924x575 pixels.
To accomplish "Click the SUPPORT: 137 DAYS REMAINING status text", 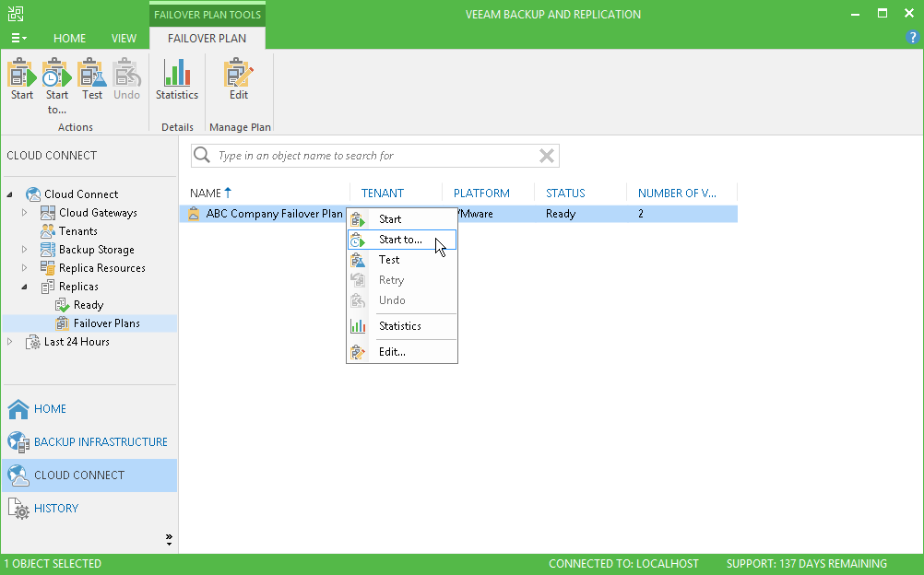I will pyautogui.click(x=806, y=564).
